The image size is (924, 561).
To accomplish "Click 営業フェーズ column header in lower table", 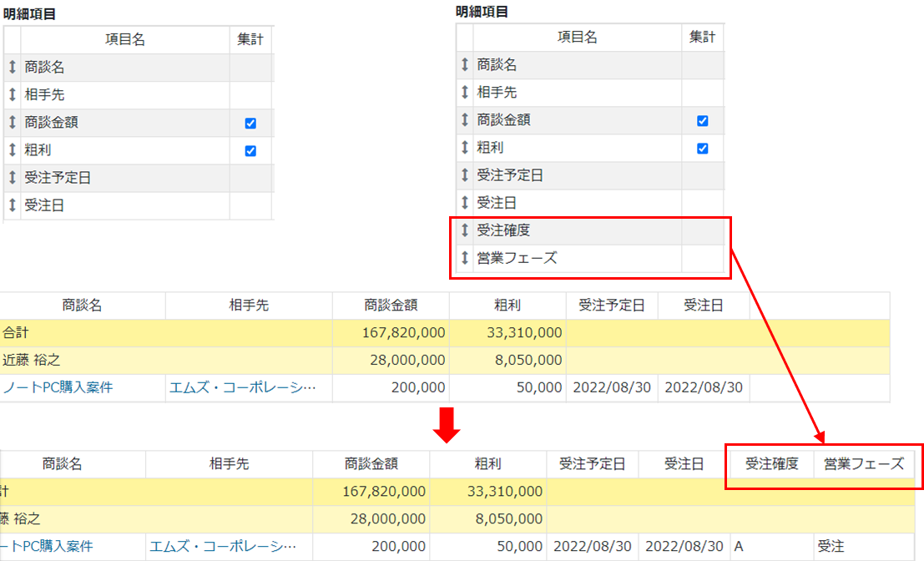I will 864,464.
